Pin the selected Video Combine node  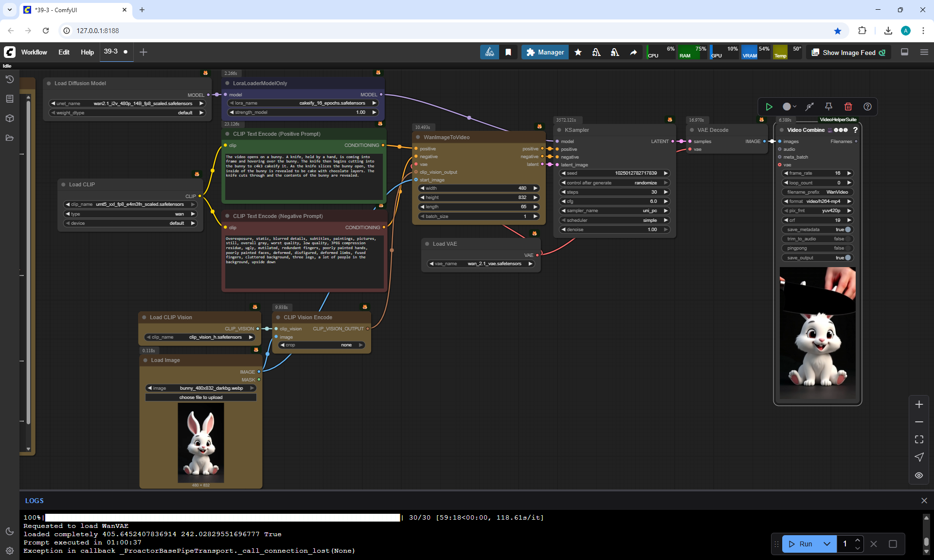828,107
